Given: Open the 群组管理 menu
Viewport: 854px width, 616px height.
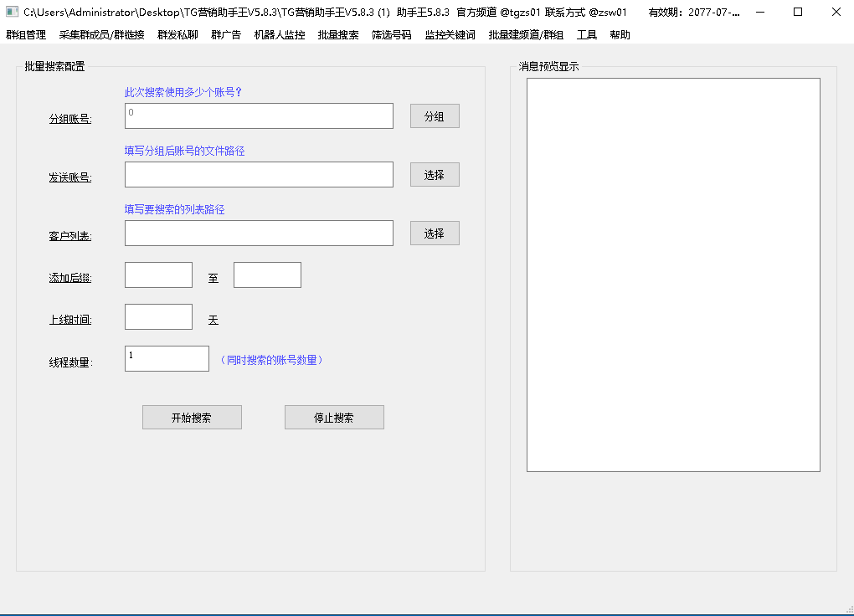Looking at the screenshot, I should click(26, 35).
